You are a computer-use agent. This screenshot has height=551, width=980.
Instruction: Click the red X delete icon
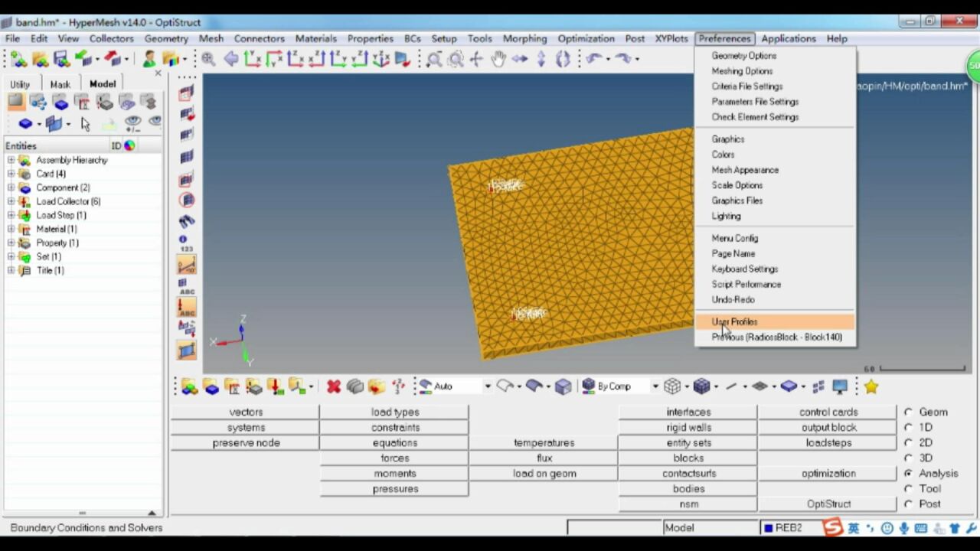[333, 387]
